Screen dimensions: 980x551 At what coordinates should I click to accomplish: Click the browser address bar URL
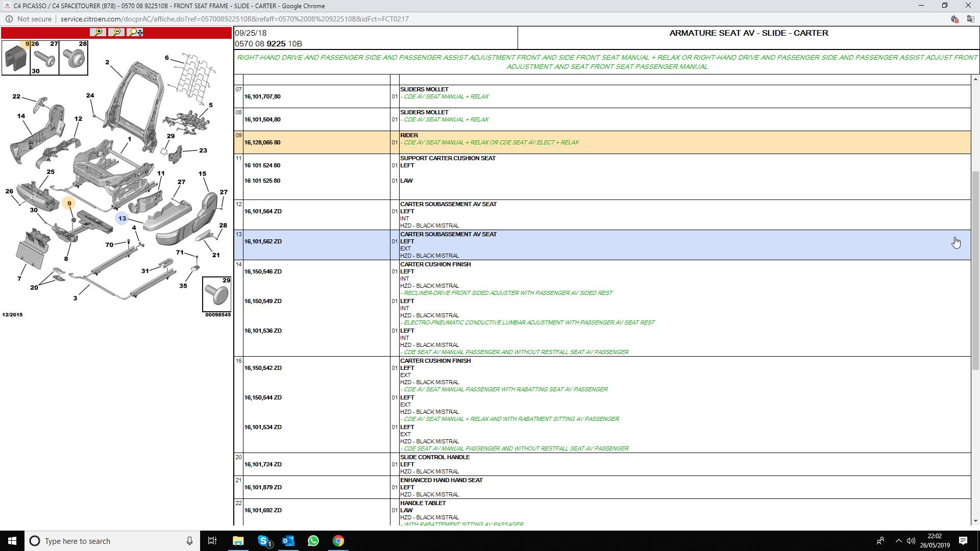click(234, 19)
